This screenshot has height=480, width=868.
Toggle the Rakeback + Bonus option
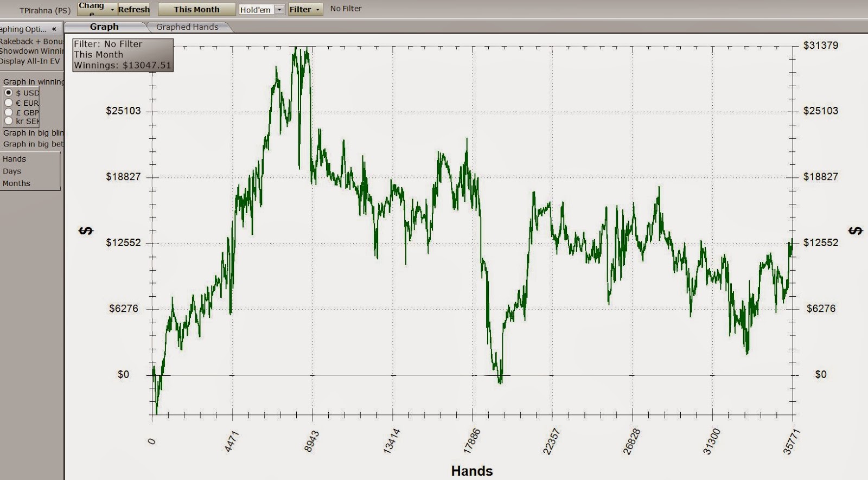click(31, 41)
